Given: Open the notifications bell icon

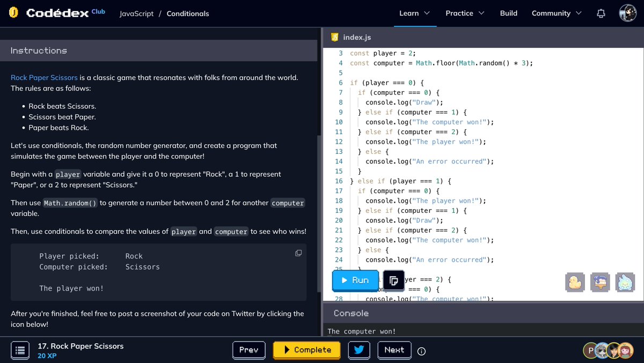Looking at the screenshot, I should click(x=601, y=13).
